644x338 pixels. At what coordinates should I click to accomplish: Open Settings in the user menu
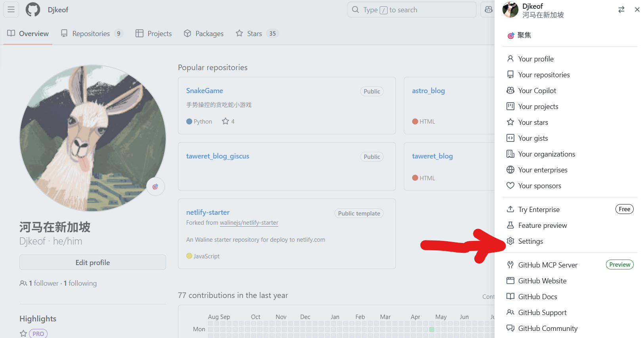pos(570,241)
